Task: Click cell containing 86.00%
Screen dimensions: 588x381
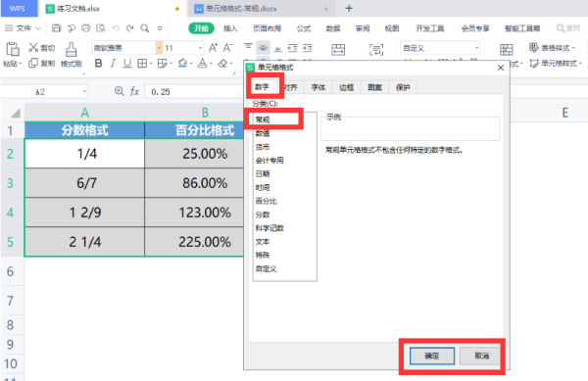Action: 194,183
